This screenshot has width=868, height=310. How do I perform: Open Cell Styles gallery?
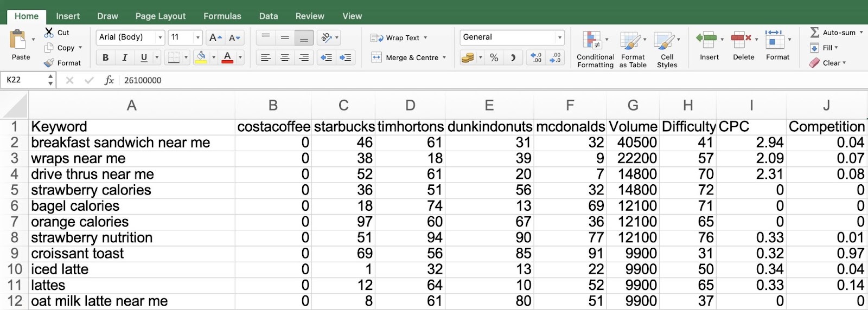pyautogui.click(x=667, y=49)
